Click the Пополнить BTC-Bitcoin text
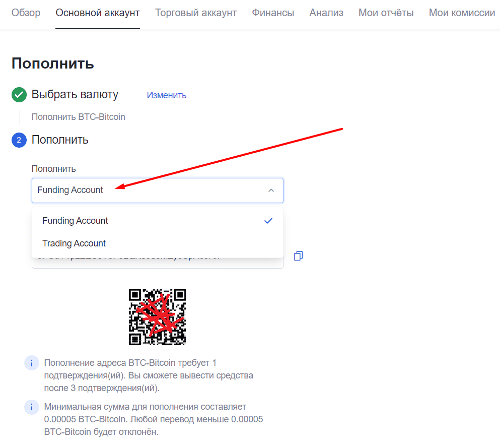The height and width of the screenshot is (448, 500). tap(78, 117)
